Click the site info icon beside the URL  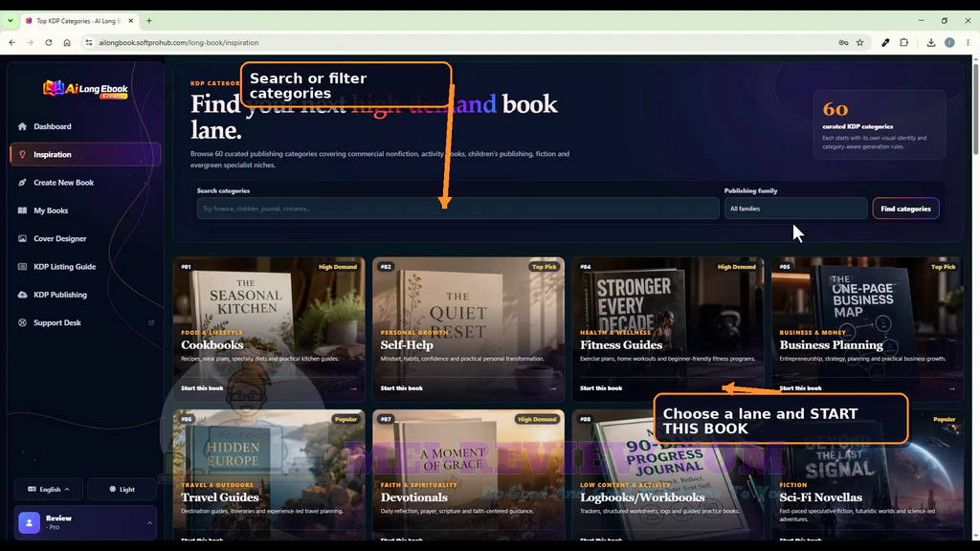(x=89, y=42)
